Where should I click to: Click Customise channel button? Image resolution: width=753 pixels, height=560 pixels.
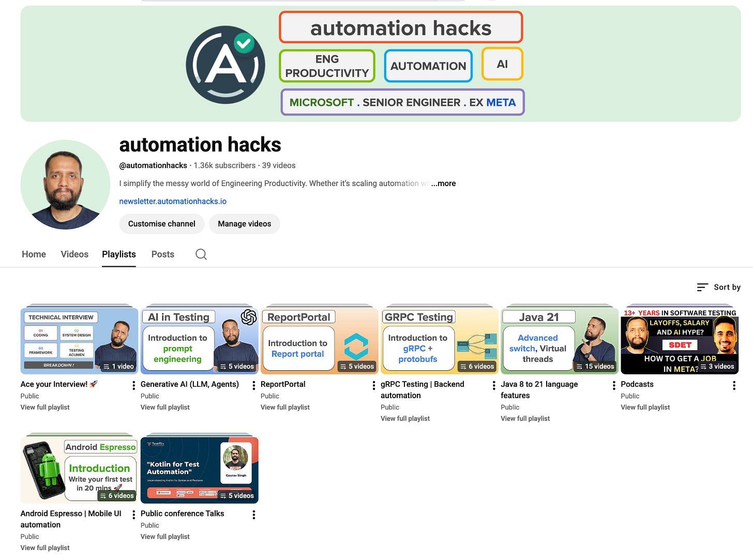[162, 224]
